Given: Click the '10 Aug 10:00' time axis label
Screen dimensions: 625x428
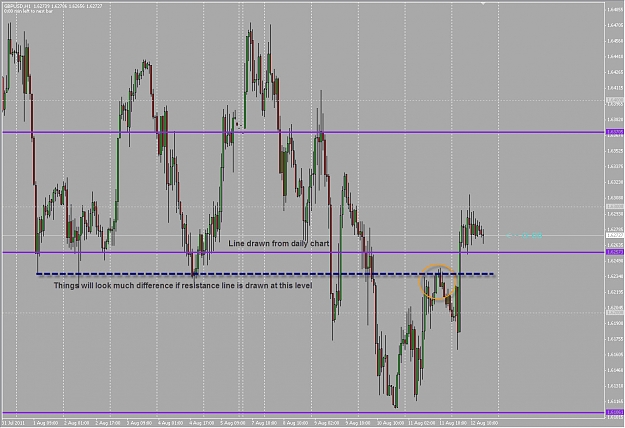Looking at the screenshot, I should [390, 422].
